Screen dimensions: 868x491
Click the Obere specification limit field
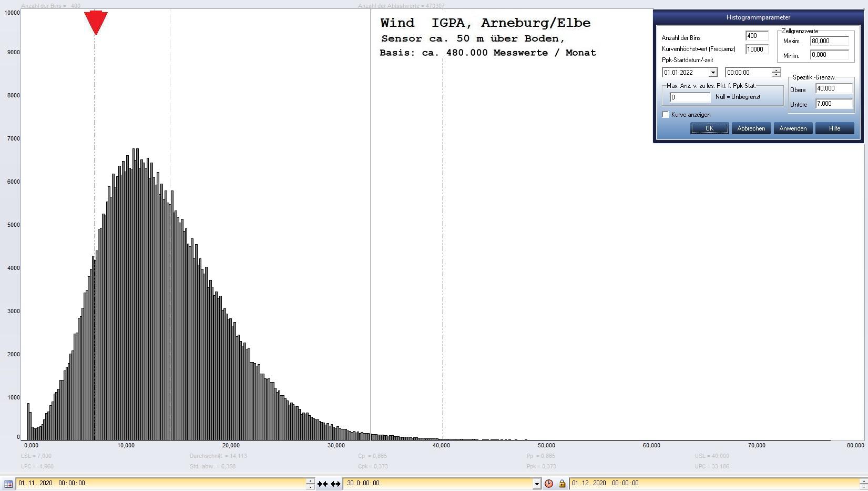(833, 88)
